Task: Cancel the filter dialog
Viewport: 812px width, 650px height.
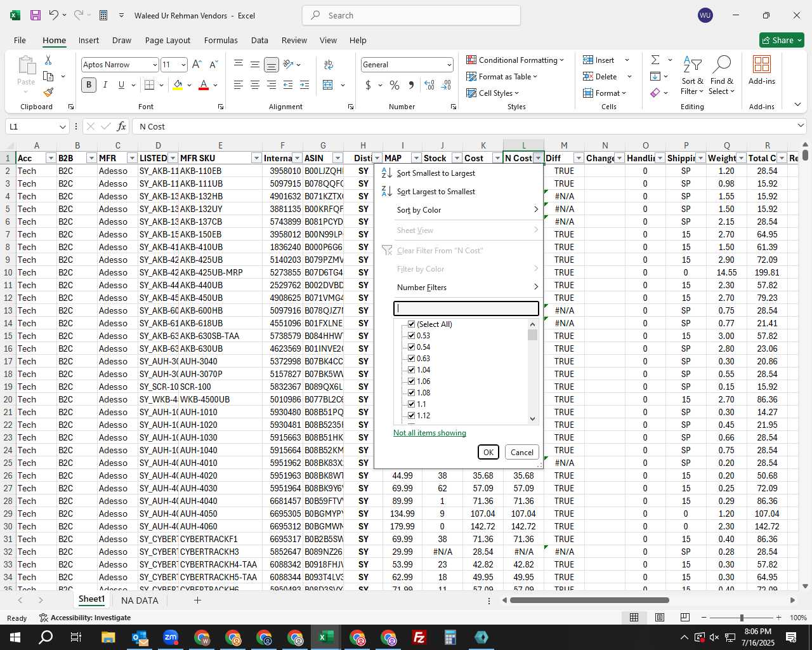Action: click(522, 452)
